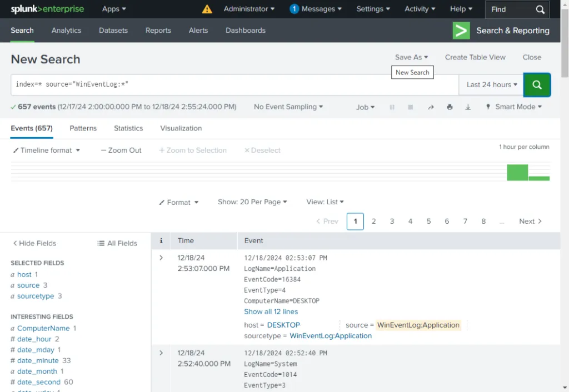Sort by the Time column header

(186, 241)
